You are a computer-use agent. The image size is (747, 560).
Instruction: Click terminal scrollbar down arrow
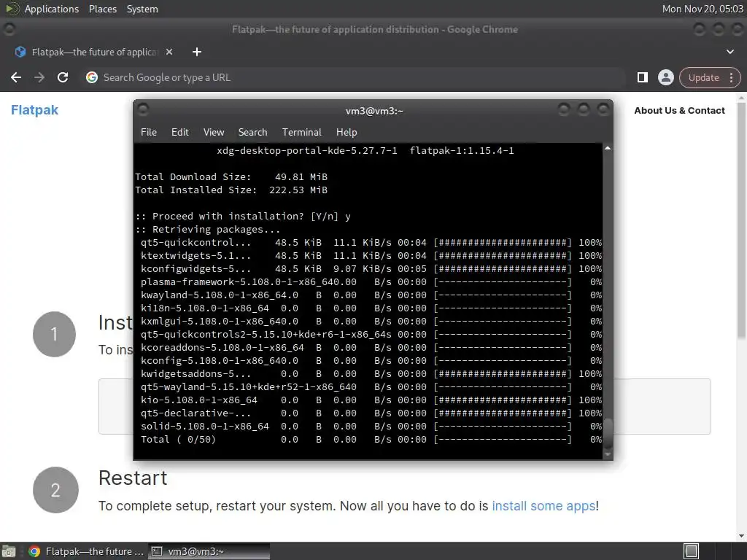(x=608, y=454)
